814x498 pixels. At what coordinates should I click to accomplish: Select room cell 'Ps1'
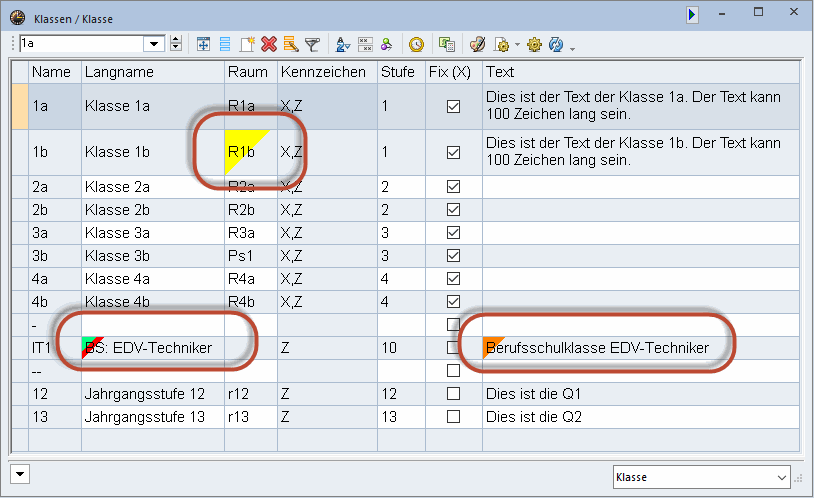[x=251, y=255]
